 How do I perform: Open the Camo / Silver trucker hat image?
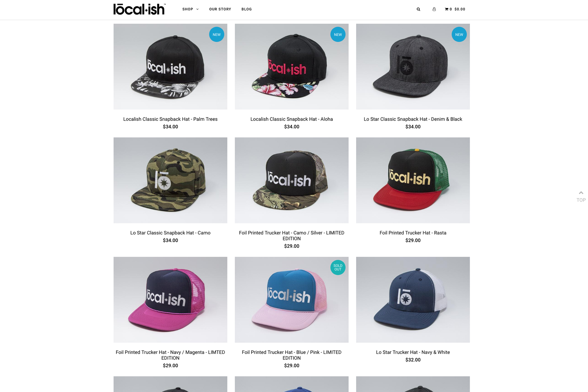point(291,180)
